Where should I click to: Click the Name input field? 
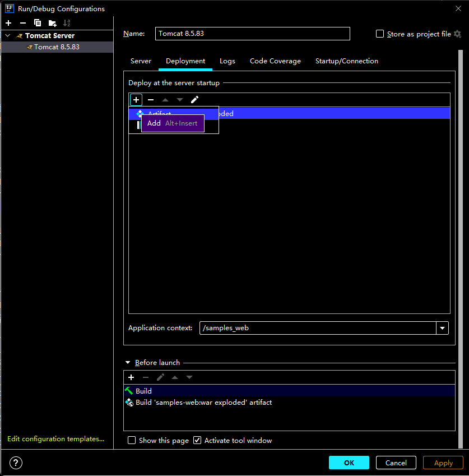[x=252, y=34]
